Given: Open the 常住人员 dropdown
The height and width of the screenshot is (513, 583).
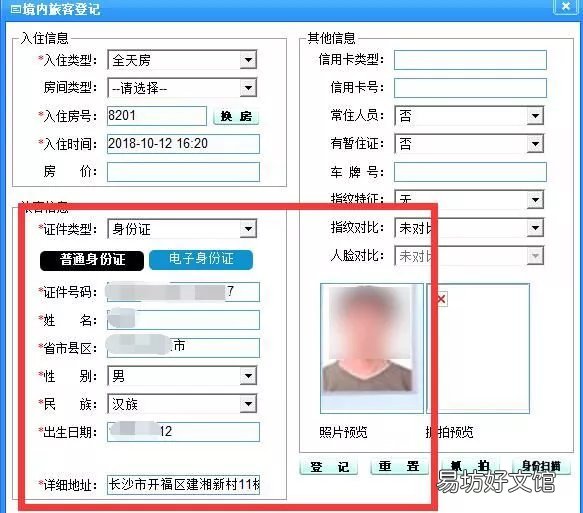Looking at the screenshot, I should coord(469,116).
